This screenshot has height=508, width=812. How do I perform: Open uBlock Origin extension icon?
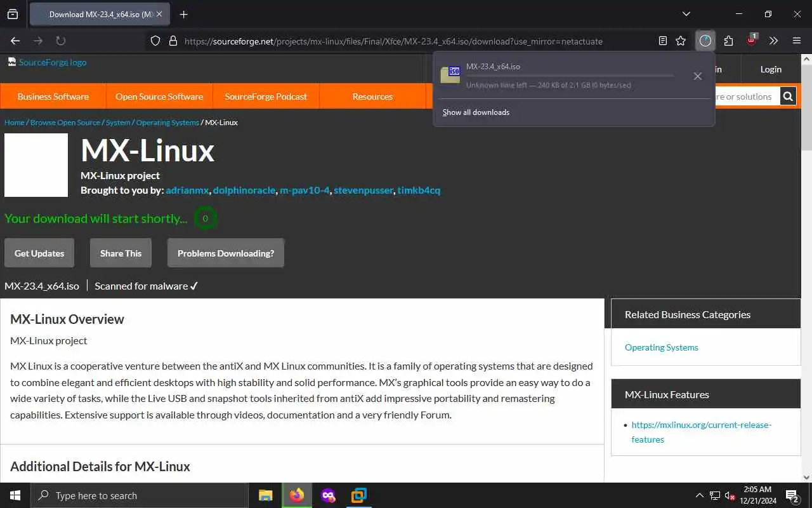[752, 40]
